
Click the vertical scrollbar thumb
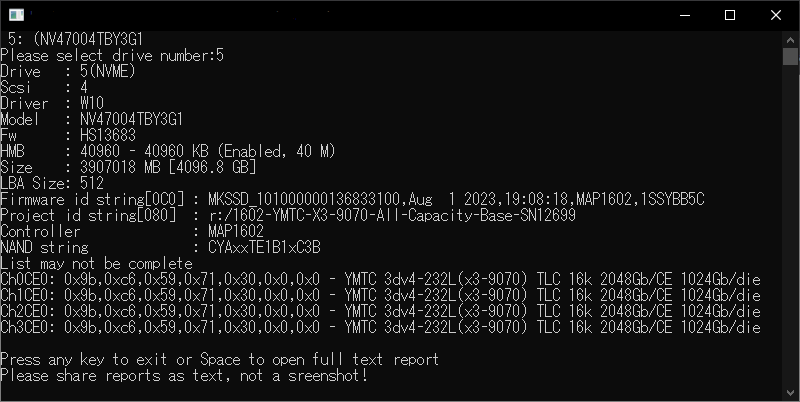(x=790, y=57)
